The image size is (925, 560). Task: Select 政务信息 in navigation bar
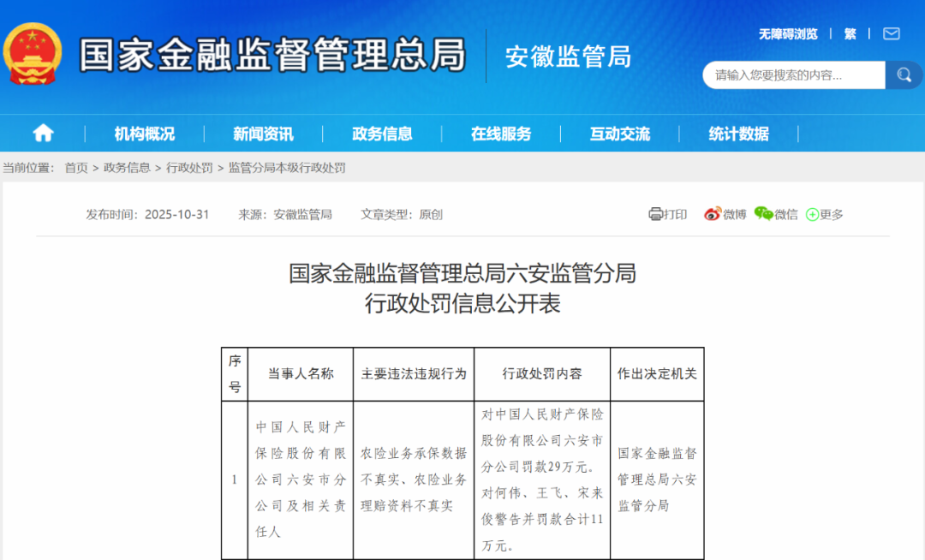coord(382,134)
